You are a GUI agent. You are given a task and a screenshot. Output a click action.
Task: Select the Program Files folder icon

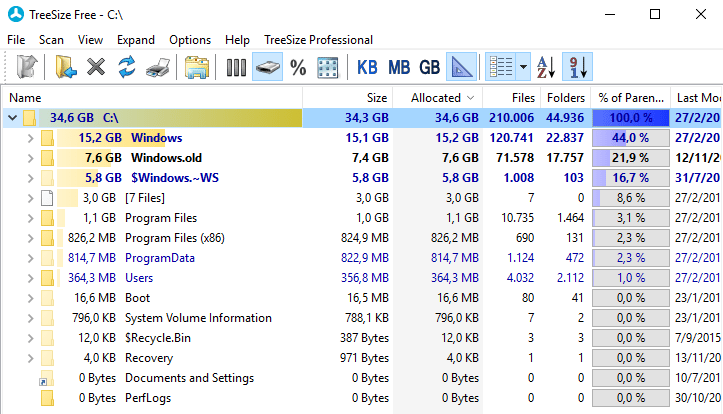click(x=47, y=218)
